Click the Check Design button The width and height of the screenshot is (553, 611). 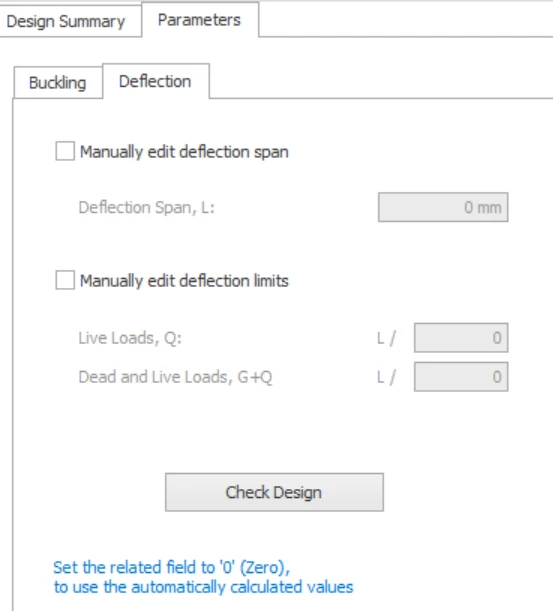click(x=274, y=492)
